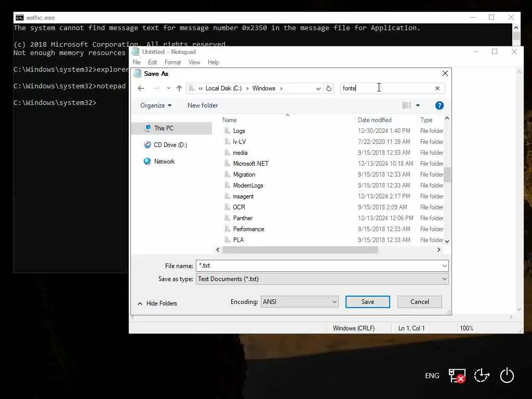This screenshot has width=532, height=399.
Task: Click Windows in the address breadcrumb
Action: (263, 88)
